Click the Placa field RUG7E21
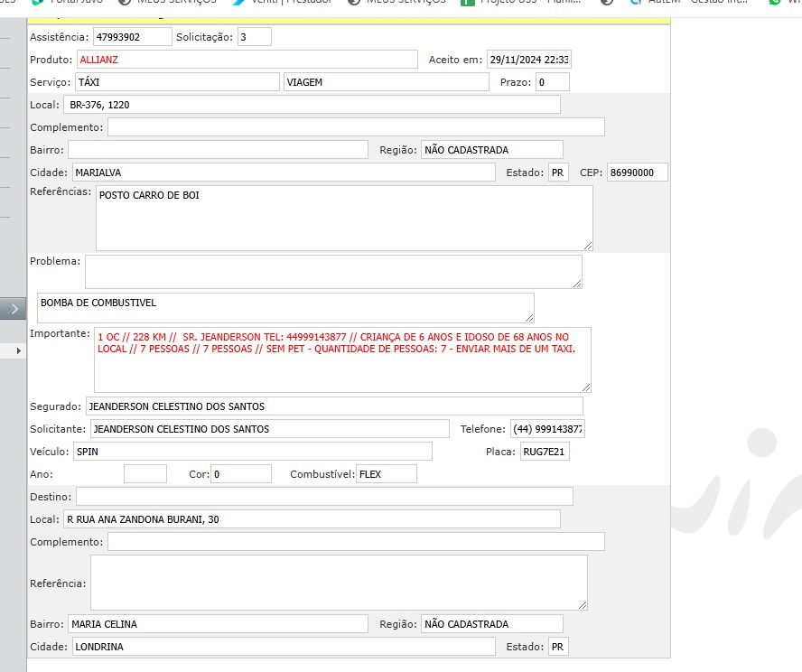The image size is (802, 672). point(545,451)
